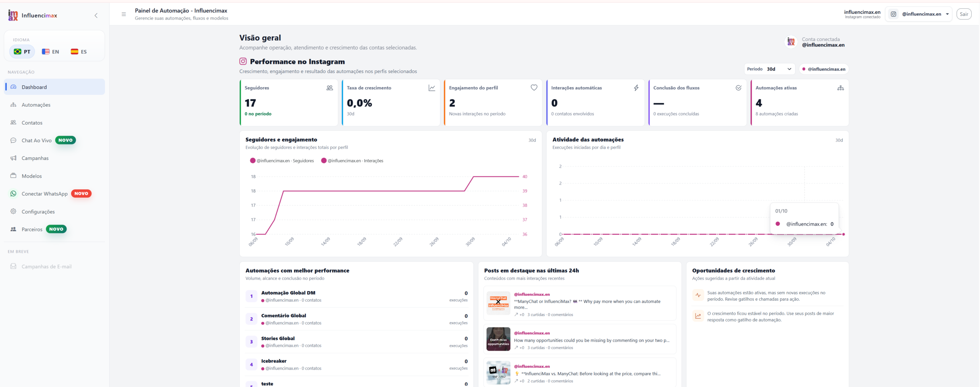Click the connected account avatar near Conta conectada
Screen dimensions: 980x387
[x=791, y=42]
